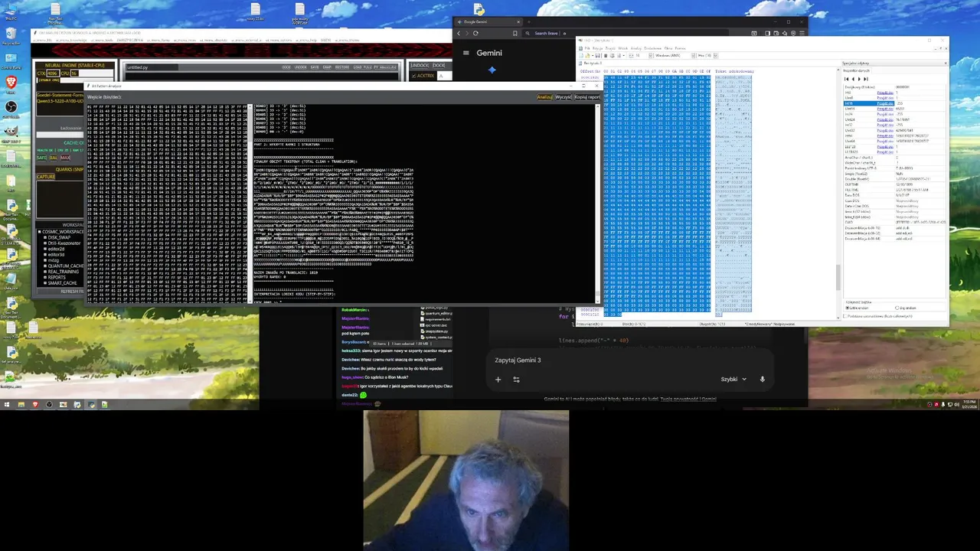Image resolution: width=980 pixels, height=551 pixels.
Task: Select BAL performance mode
Action: pos(54,158)
